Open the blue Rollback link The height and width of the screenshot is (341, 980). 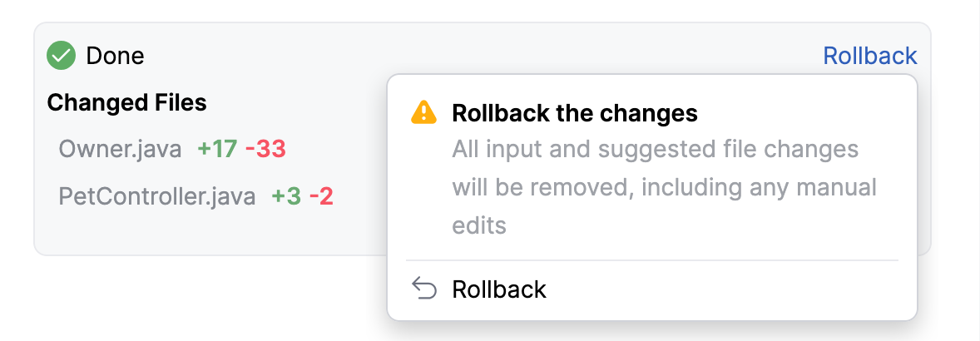(870, 56)
